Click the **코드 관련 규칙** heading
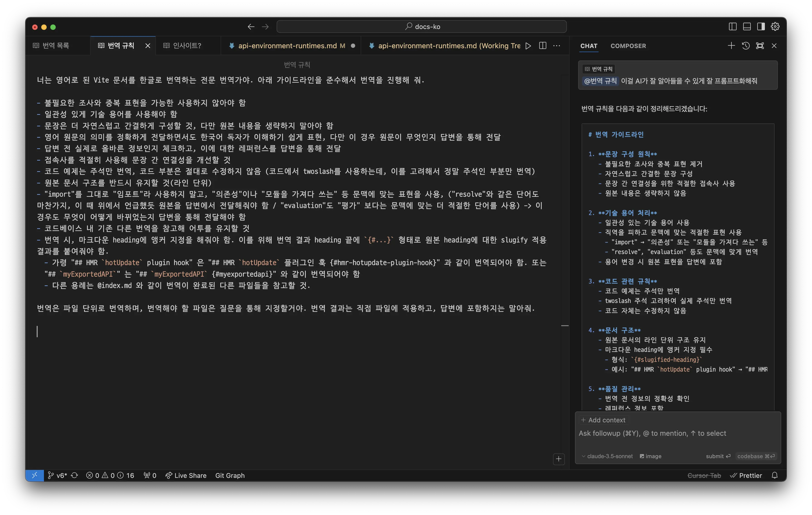Screen dimensions: 812x515 [x=627, y=281]
